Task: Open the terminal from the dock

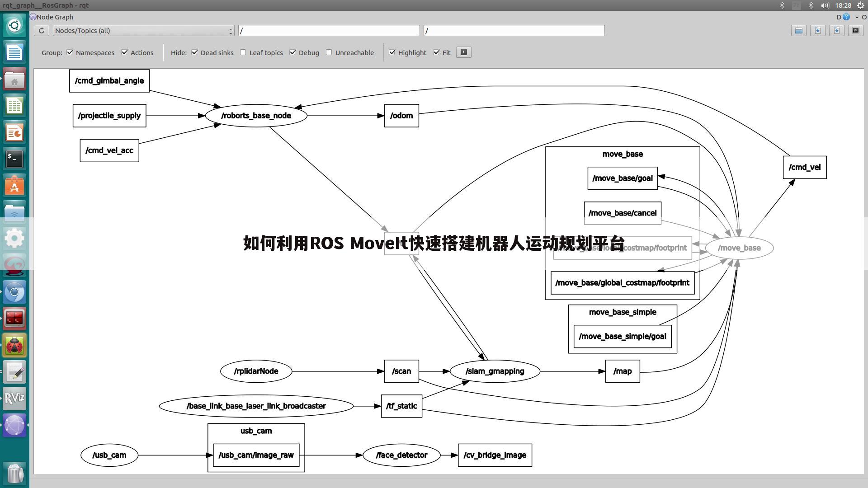Action: click(15, 159)
